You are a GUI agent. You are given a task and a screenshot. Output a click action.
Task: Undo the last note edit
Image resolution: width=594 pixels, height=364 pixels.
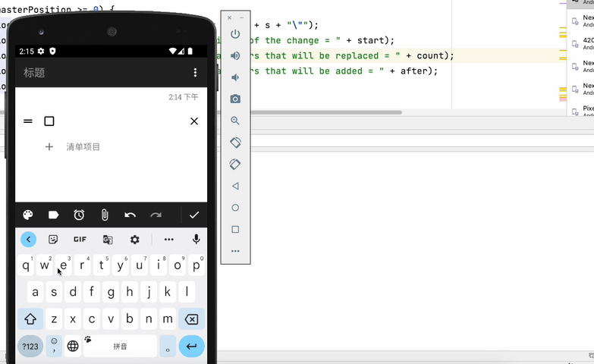pyautogui.click(x=130, y=215)
